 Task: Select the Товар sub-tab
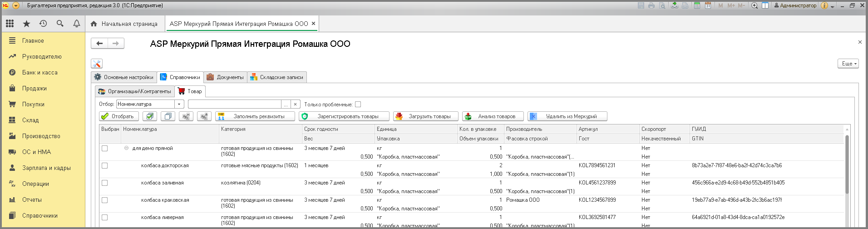(x=190, y=91)
